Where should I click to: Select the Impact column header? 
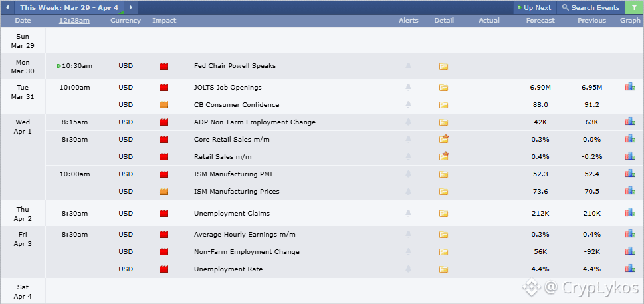164,21
